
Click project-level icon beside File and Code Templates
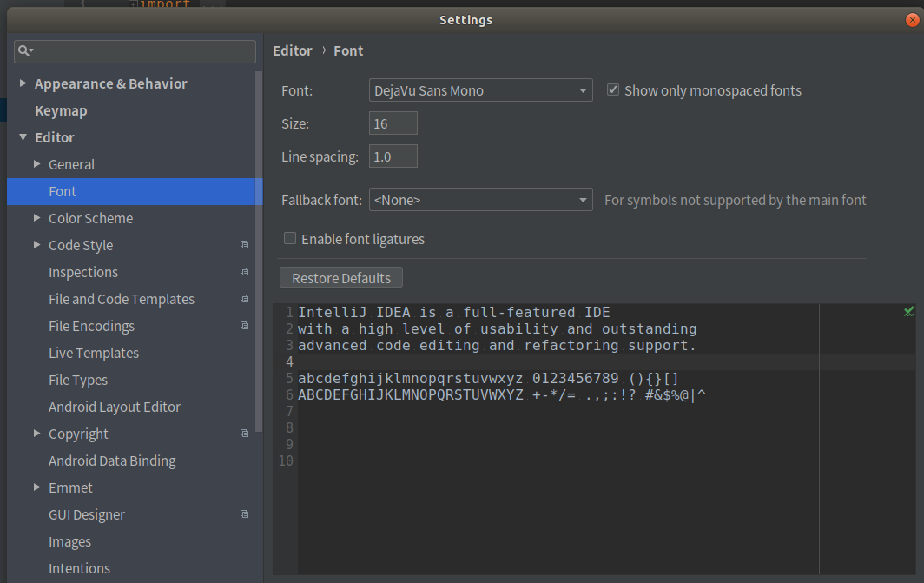pos(245,299)
